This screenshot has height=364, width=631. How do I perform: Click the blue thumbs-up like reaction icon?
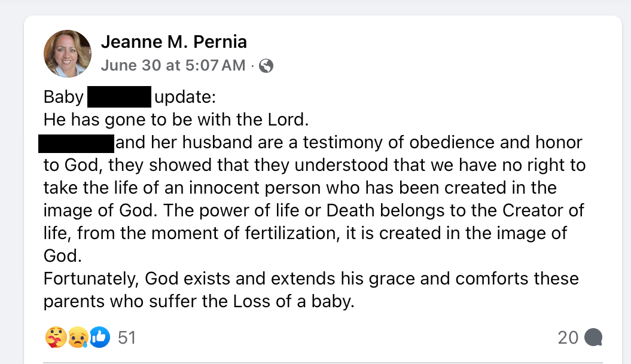(100, 338)
